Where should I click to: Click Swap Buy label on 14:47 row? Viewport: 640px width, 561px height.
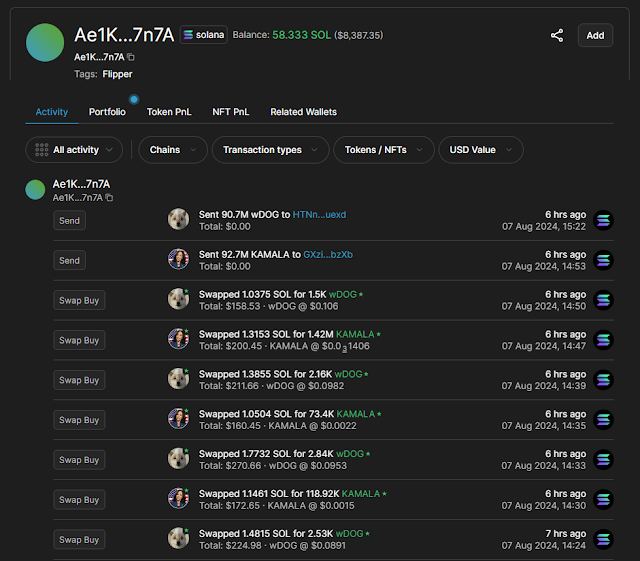[x=79, y=340]
